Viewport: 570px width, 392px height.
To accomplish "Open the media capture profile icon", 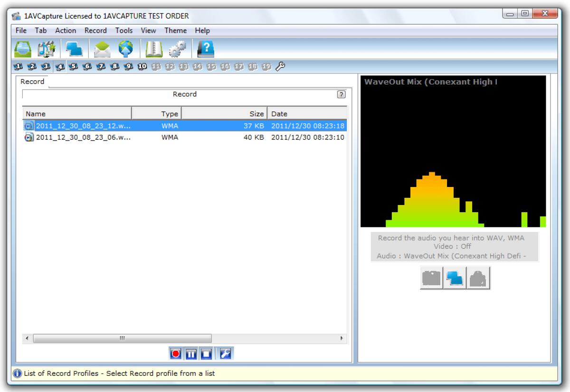I will (46, 48).
